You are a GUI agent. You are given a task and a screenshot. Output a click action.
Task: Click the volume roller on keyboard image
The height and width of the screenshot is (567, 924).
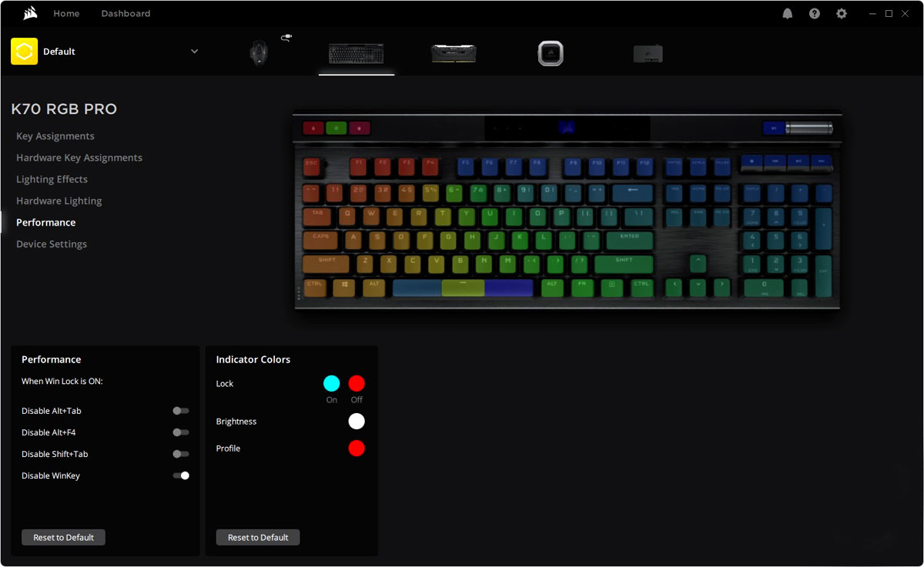[809, 128]
